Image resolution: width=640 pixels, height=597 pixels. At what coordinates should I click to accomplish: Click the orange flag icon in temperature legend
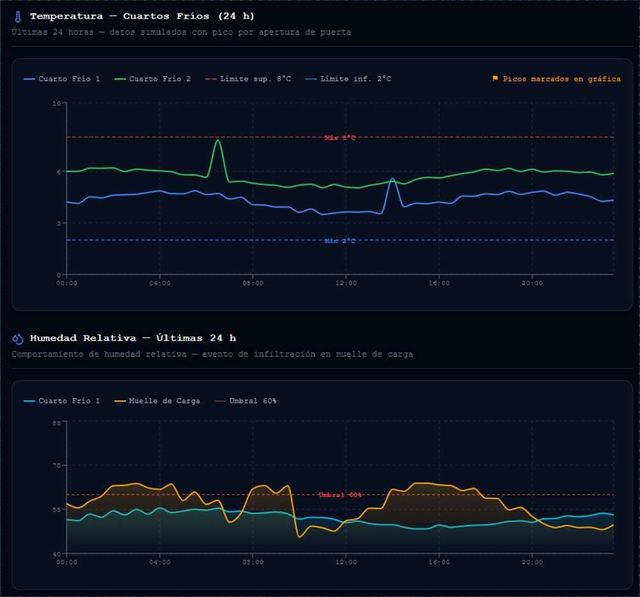[x=495, y=78]
